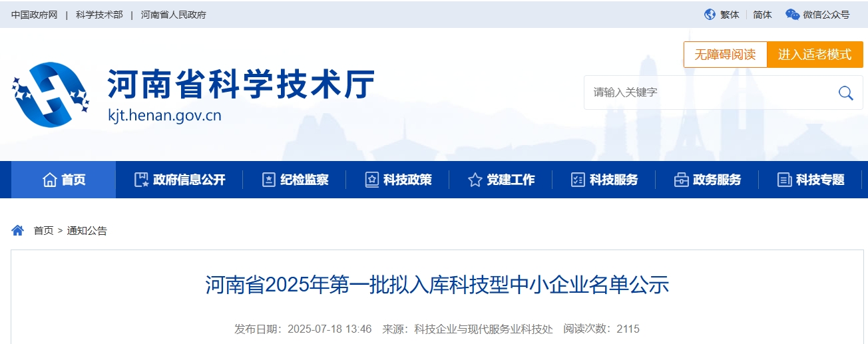This screenshot has height=344, width=868.
Task: Click 通知公告 in the breadcrumb
Action: pyautogui.click(x=87, y=231)
